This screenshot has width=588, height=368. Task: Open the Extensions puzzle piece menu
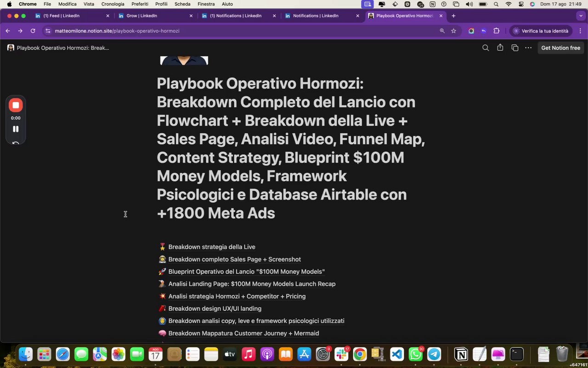(x=497, y=31)
